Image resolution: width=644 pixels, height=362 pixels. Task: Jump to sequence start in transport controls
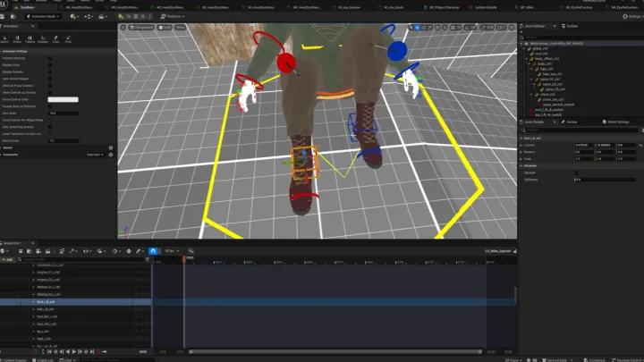[49, 352]
